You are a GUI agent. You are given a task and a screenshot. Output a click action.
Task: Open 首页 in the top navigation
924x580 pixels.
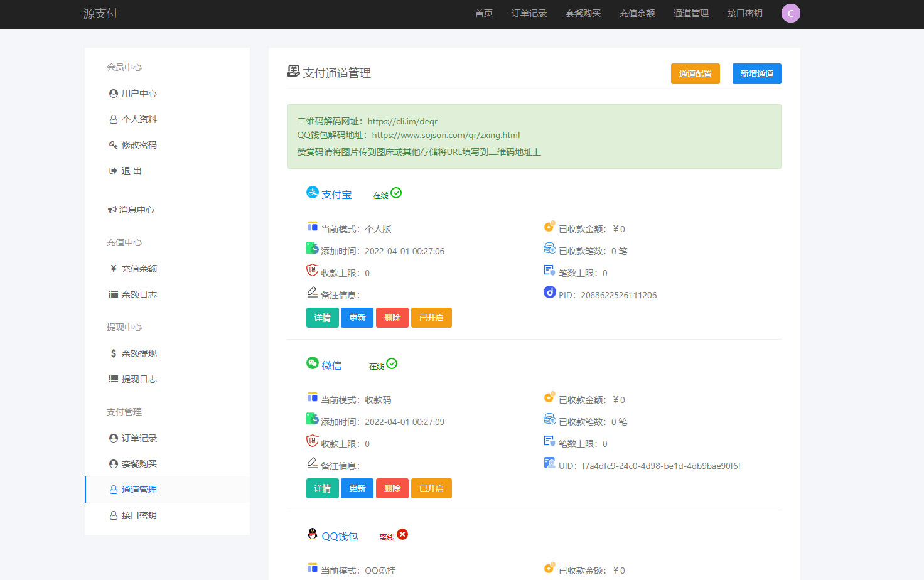(x=484, y=13)
